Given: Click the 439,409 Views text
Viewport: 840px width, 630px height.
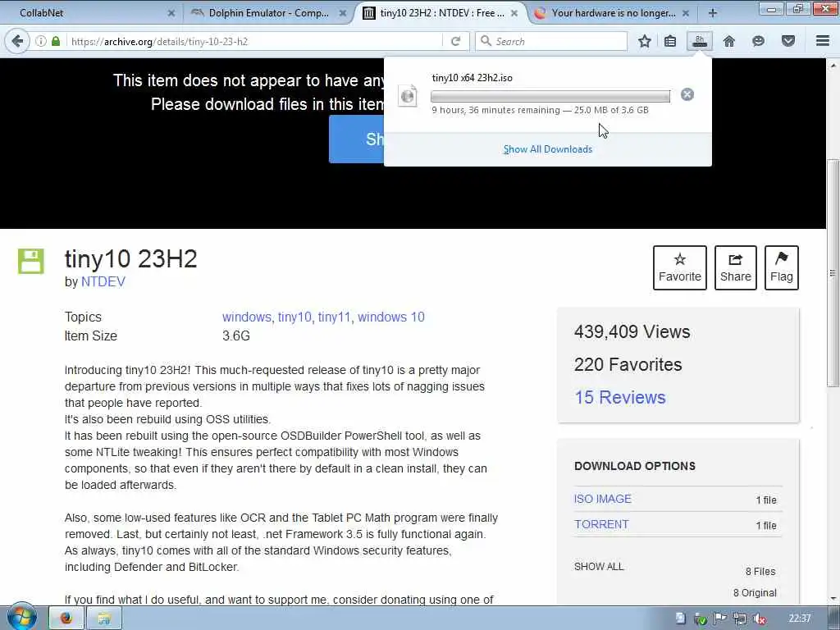Looking at the screenshot, I should [632, 332].
